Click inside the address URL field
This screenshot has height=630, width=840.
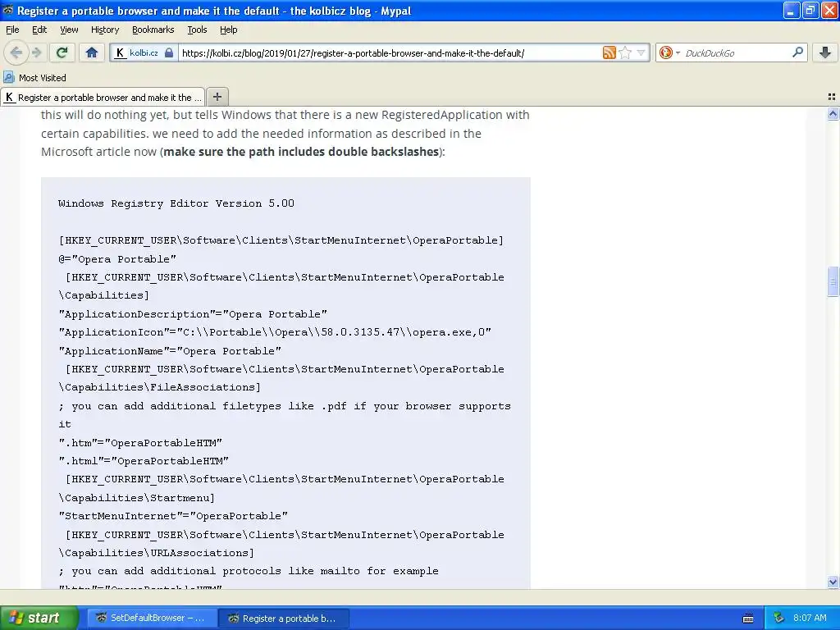click(x=390, y=52)
